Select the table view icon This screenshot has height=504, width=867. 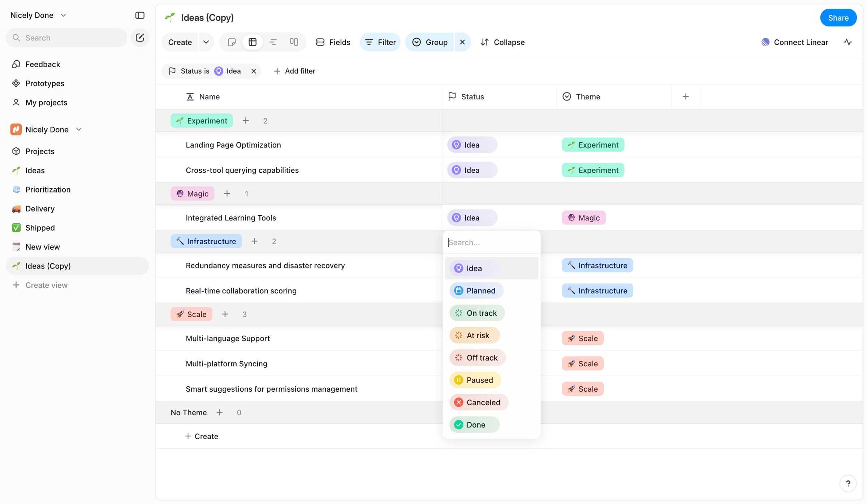point(253,42)
